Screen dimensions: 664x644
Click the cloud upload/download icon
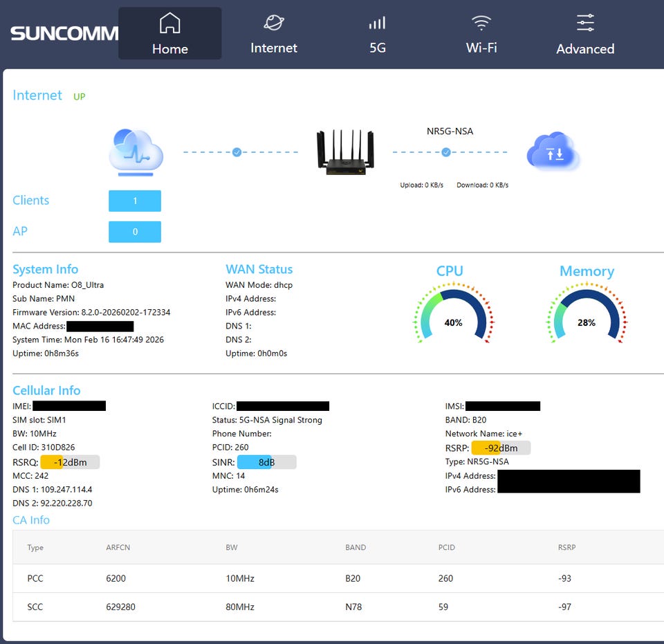tap(552, 151)
